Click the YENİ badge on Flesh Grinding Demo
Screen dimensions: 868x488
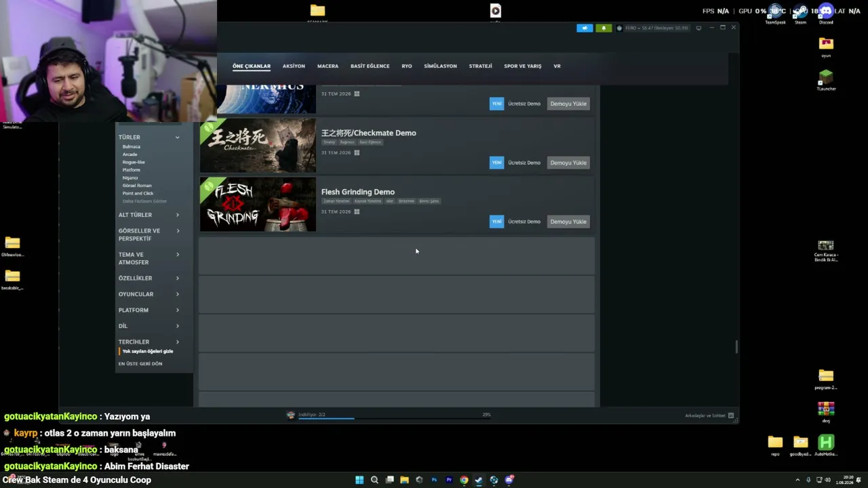click(x=497, y=222)
